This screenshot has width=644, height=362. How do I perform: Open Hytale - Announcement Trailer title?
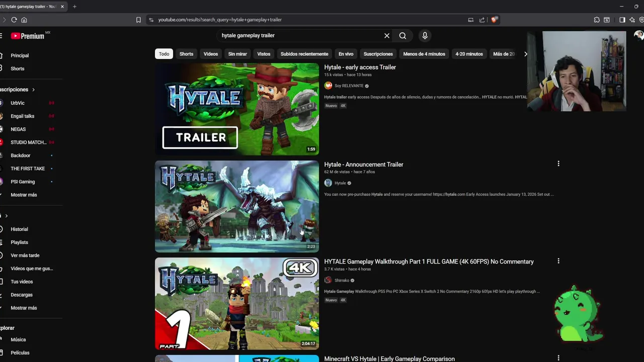(x=364, y=164)
